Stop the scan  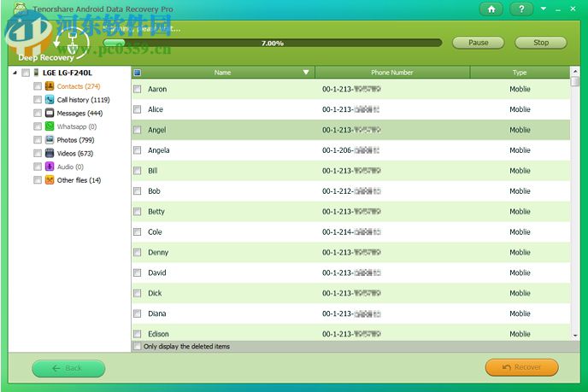541,43
